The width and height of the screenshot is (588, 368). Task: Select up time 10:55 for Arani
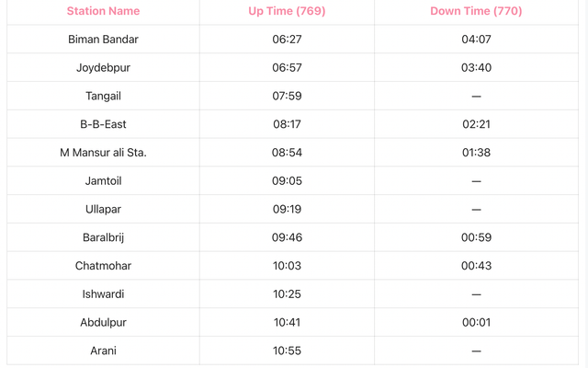[x=287, y=351]
